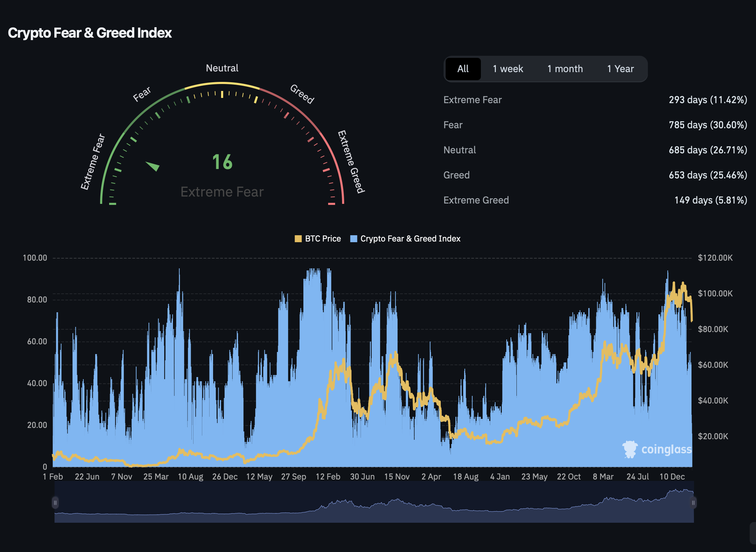Select the number 16 on the gauge
The height and width of the screenshot is (552, 756).
pyautogui.click(x=222, y=162)
